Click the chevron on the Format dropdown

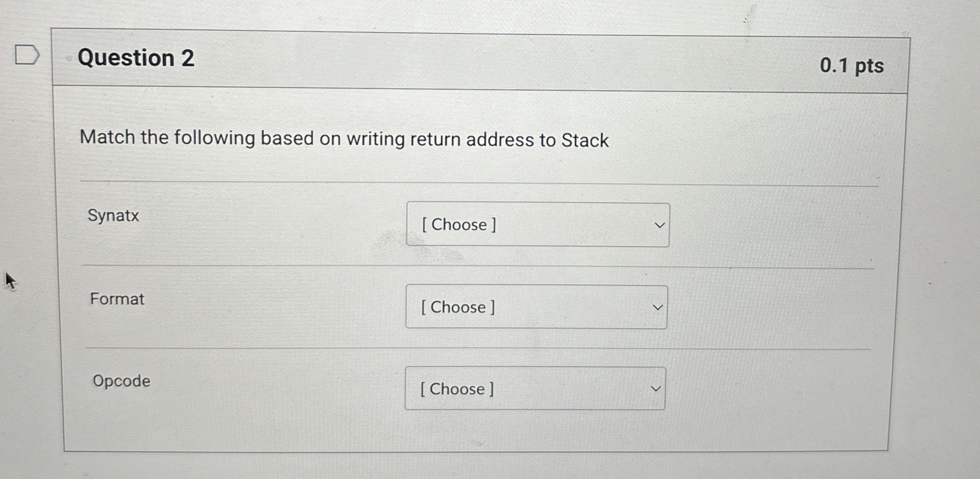click(x=658, y=306)
